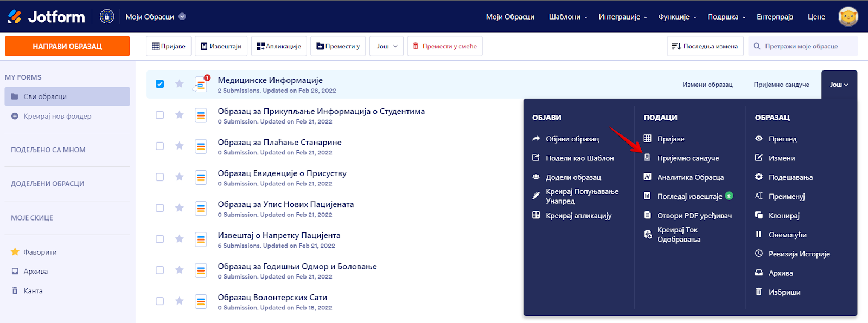Click the Претражи моје обрасце search field
This screenshot has height=323, width=868.
pos(803,46)
